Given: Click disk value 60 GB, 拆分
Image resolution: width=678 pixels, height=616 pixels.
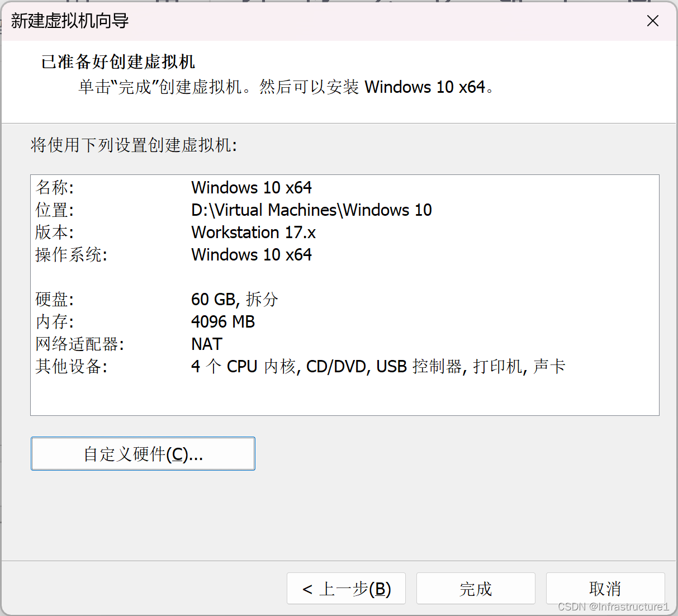Looking at the screenshot, I should point(235,299).
